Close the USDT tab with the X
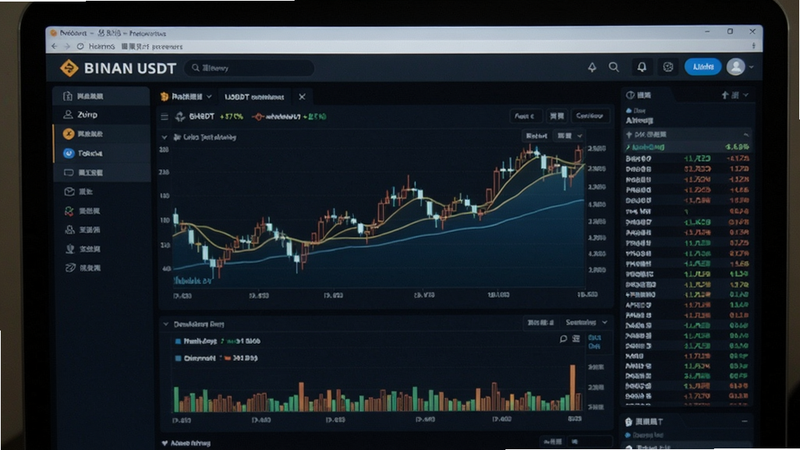The image size is (800, 450). pos(302,97)
